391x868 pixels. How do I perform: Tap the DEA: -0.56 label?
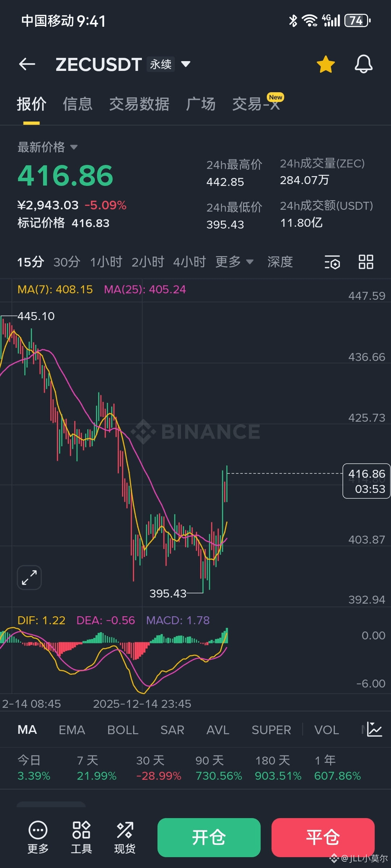point(106,620)
